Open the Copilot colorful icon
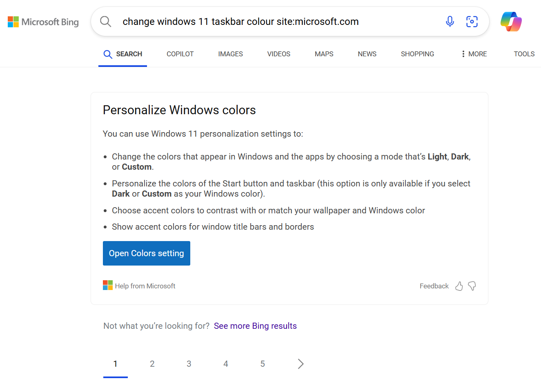 [x=511, y=22]
